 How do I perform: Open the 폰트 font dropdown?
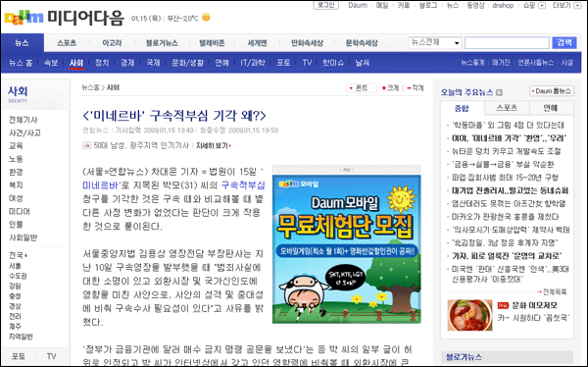[x=361, y=88]
